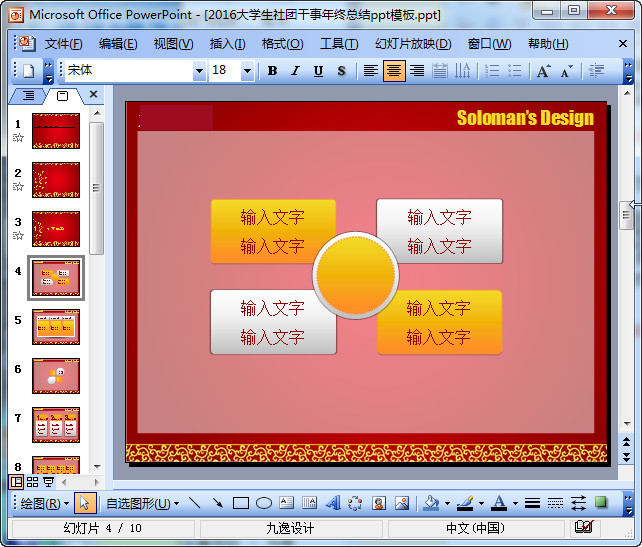Viewport: 642px width, 547px height.
Task: Open 绘图(R) draw menu
Action: [x=45, y=503]
